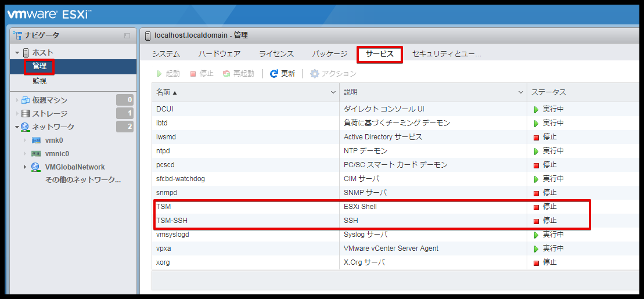Click the Restart (再起動) icon

click(226, 74)
